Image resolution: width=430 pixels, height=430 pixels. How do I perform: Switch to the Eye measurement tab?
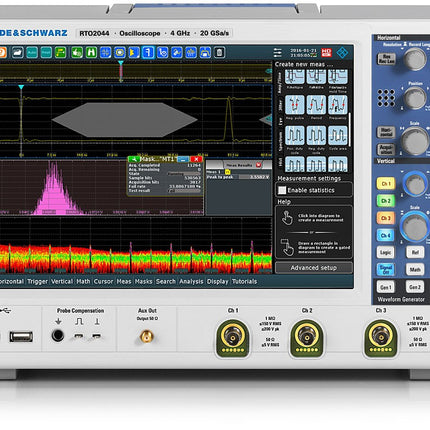pos(280,121)
